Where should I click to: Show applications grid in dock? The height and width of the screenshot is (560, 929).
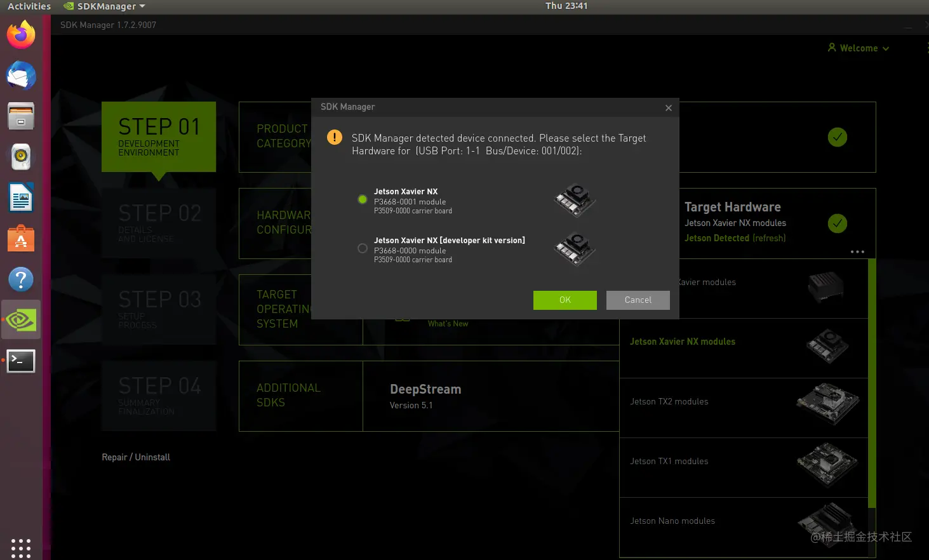click(21, 548)
